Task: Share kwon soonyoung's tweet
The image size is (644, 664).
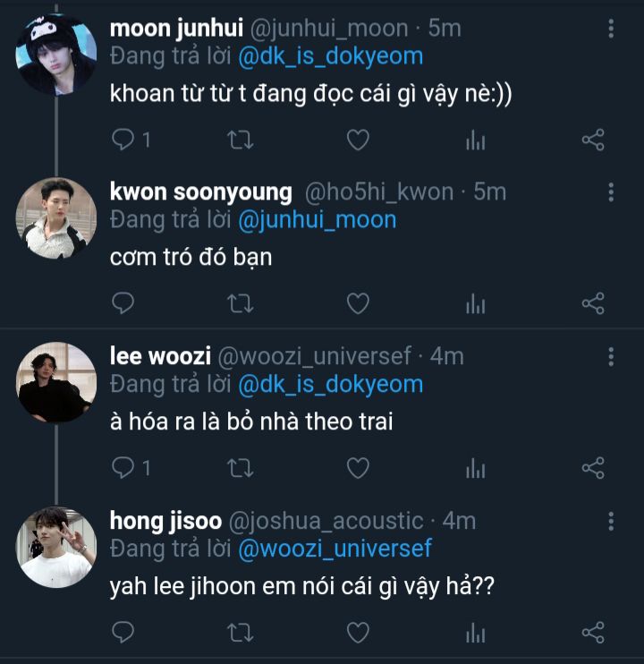Action: [593, 303]
